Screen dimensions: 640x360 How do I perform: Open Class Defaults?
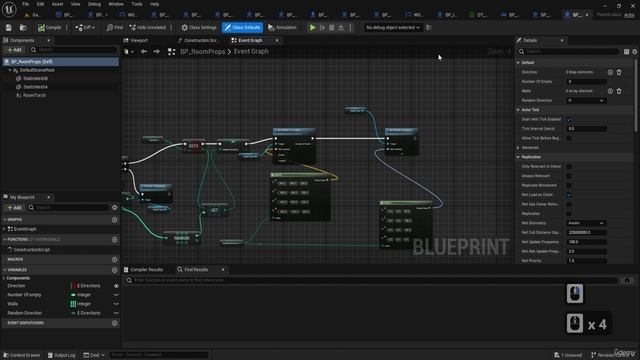pos(242,27)
